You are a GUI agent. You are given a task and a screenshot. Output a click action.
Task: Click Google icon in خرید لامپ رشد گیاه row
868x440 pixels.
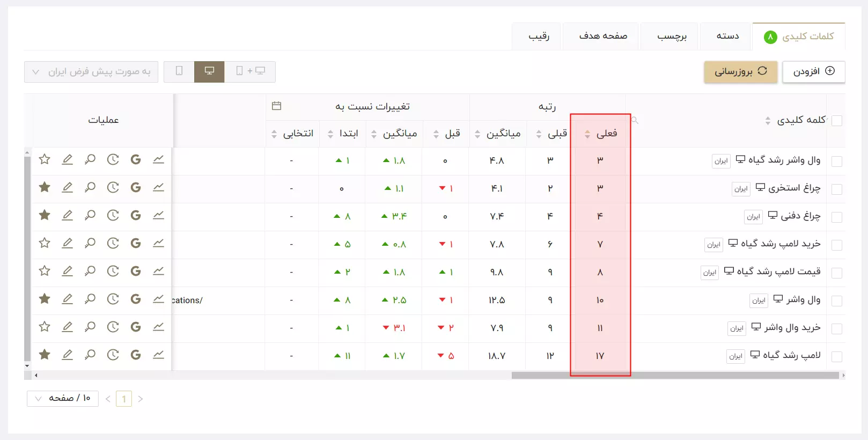click(x=136, y=243)
